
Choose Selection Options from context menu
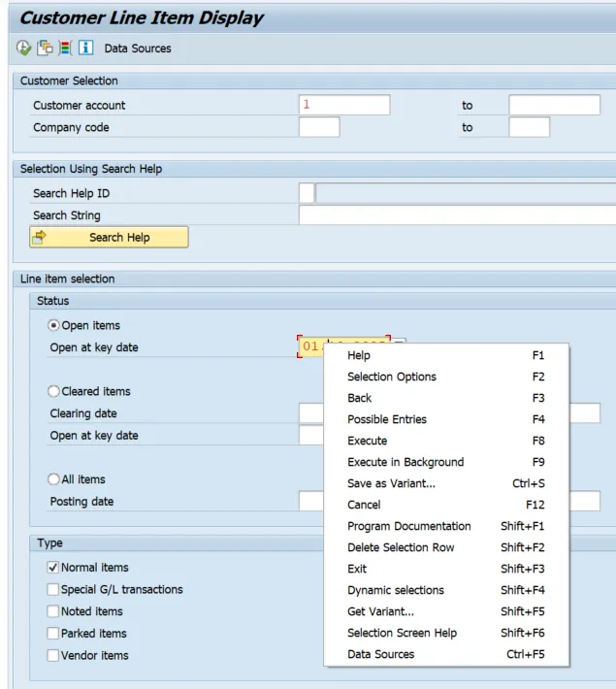point(392,377)
